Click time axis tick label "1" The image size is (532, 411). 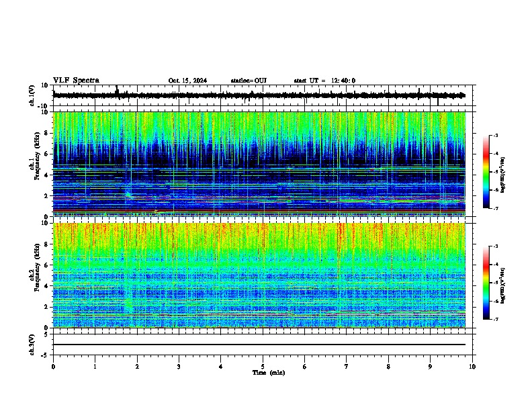click(95, 366)
